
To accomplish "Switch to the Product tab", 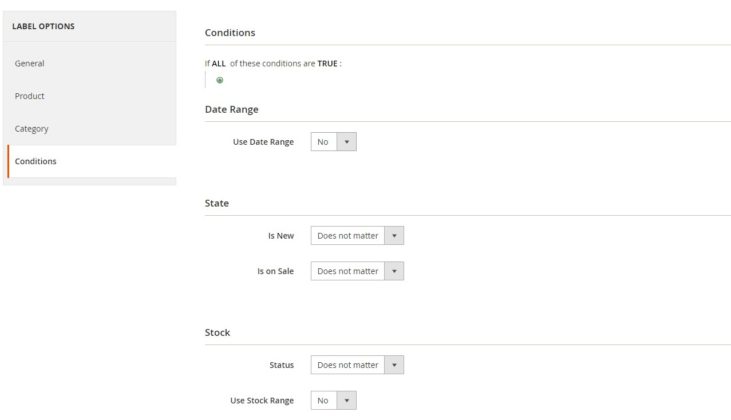I will [x=29, y=96].
